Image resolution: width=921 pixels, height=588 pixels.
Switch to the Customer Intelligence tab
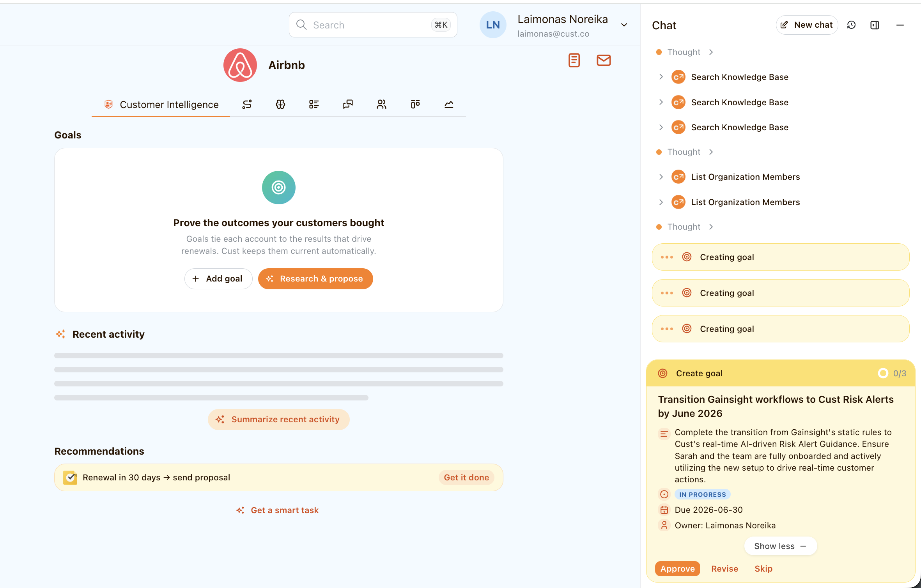(161, 104)
